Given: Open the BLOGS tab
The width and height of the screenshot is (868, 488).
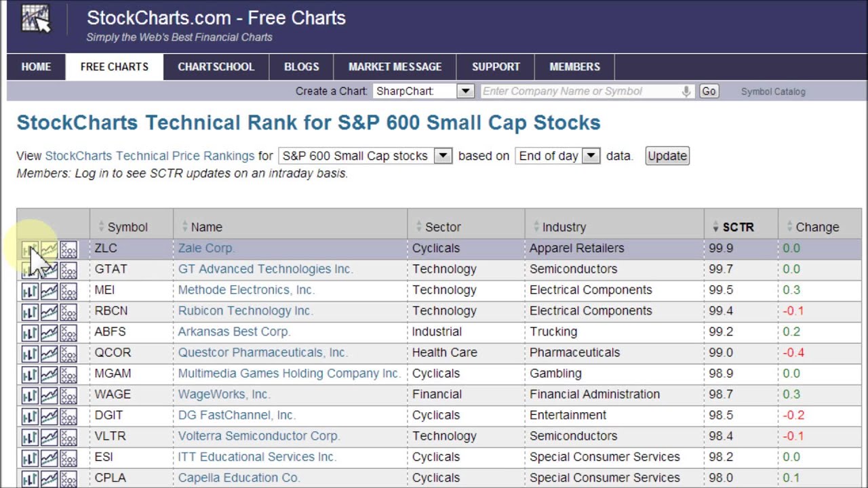Looking at the screenshot, I should 301,66.
